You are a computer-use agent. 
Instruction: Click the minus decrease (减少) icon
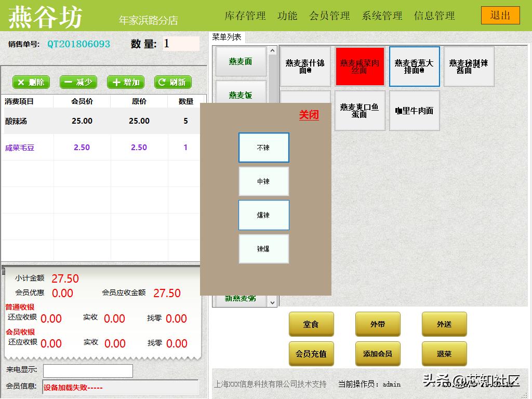pyautogui.click(x=78, y=83)
